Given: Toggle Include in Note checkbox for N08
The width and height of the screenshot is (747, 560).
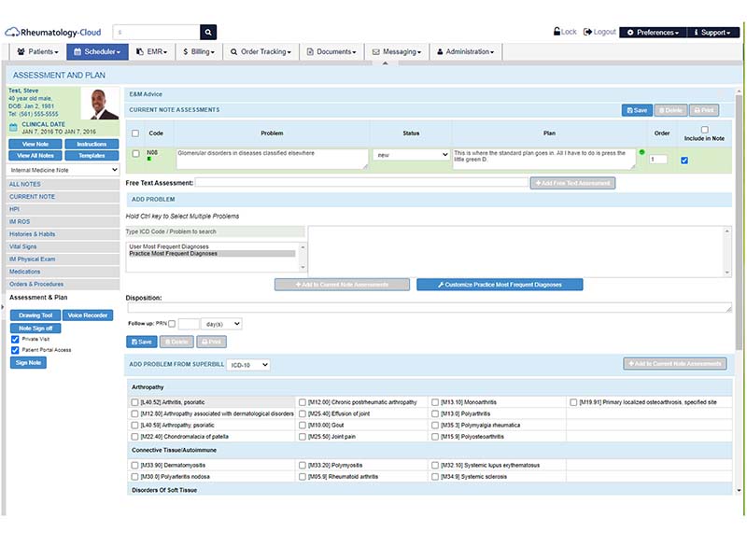Looking at the screenshot, I should click(684, 161).
